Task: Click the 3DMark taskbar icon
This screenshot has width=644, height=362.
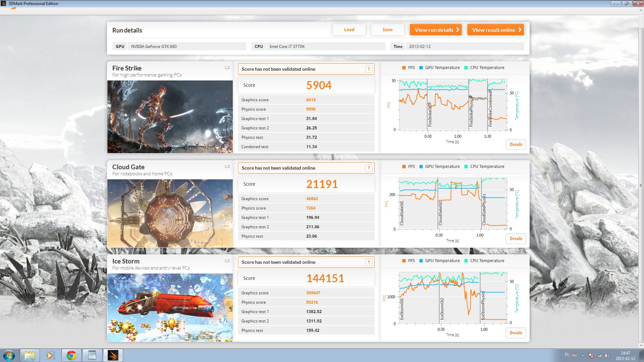Action: point(113,355)
